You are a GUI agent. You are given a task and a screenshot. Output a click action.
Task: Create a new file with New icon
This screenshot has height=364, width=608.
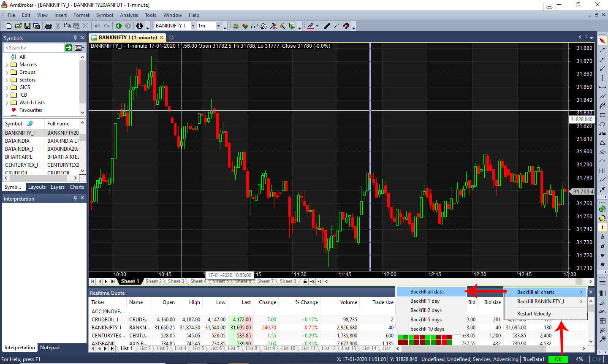9,26
